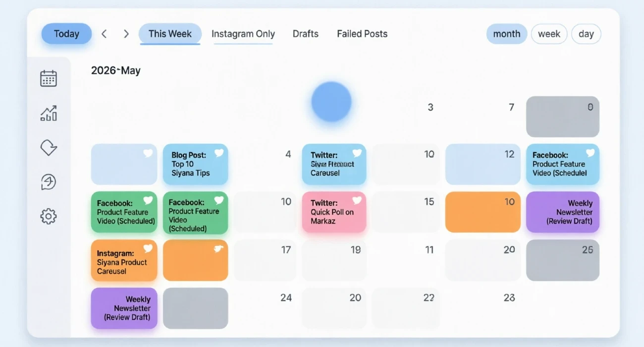Image resolution: width=644 pixels, height=347 pixels.
Task: Select the Instagram Only filter tab
Action: point(243,34)
